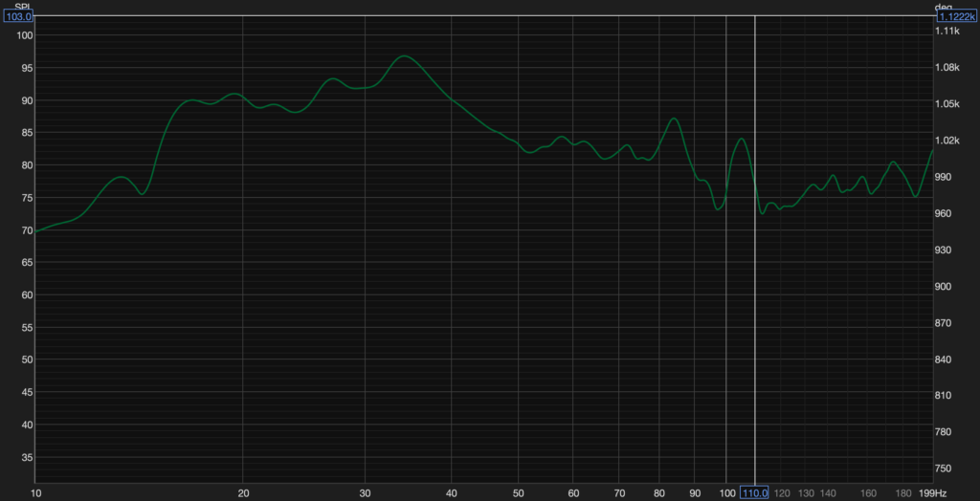Click the 1.11k label on phase axis
The height and width of the screenshot is (501, 980).
point(947,31)
